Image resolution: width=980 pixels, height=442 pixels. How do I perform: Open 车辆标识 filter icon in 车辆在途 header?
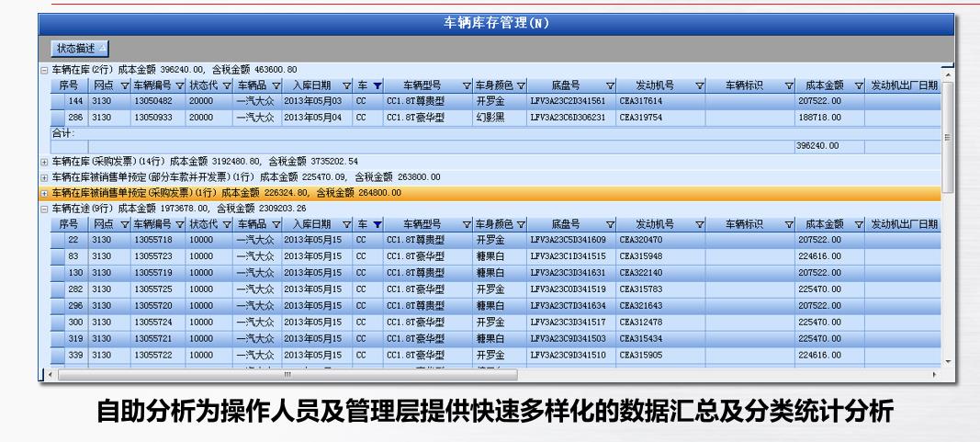click(x=789, y=224)
